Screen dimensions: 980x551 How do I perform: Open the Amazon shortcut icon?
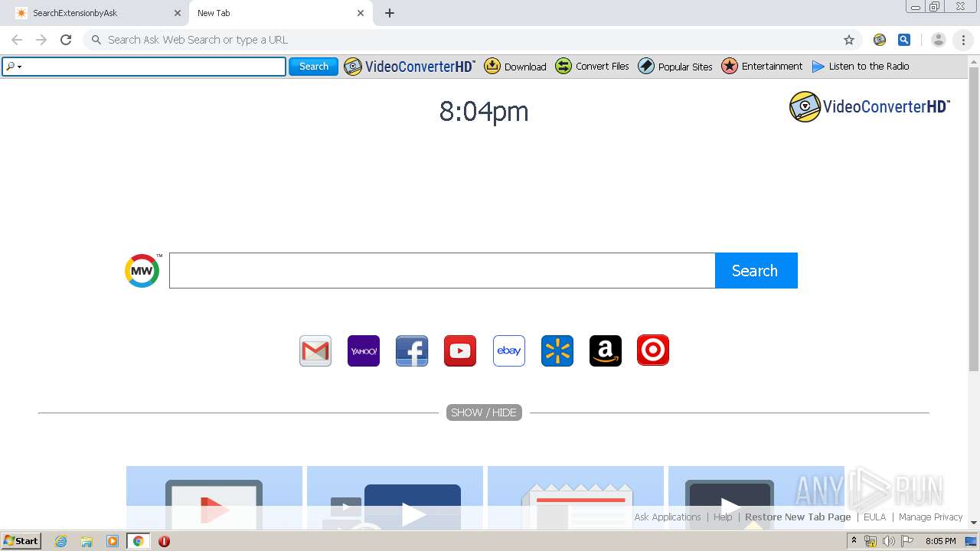coord(606,350)
